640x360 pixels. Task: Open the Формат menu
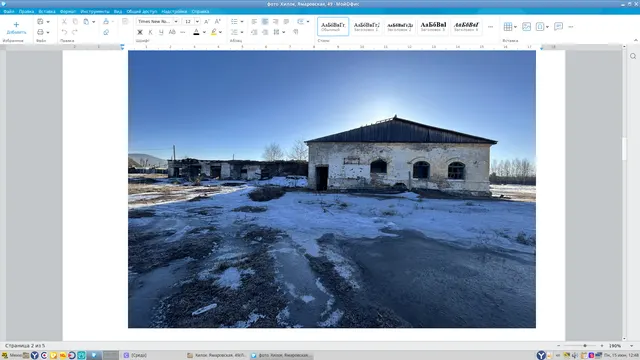(68, 11)
